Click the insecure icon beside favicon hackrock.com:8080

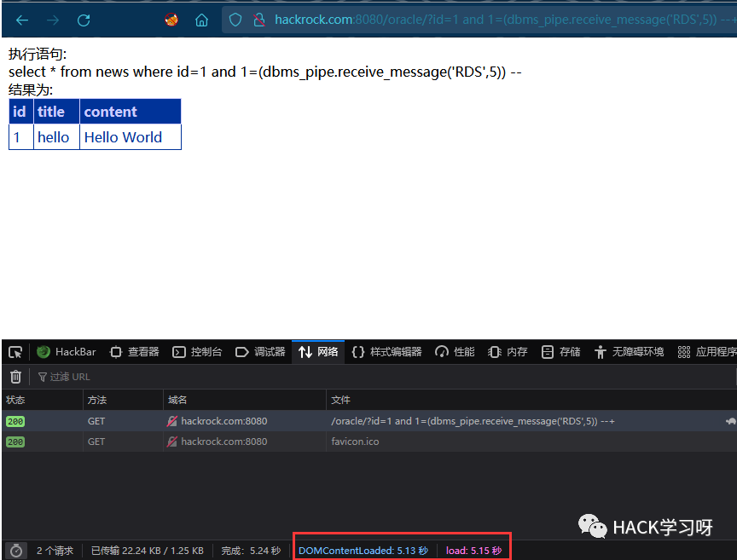pos(172,442)
